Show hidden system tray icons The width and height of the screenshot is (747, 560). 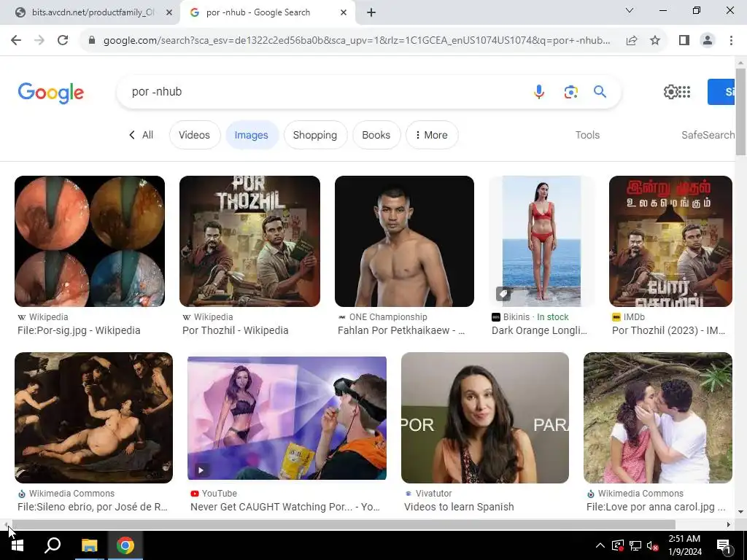pos(600,545)
